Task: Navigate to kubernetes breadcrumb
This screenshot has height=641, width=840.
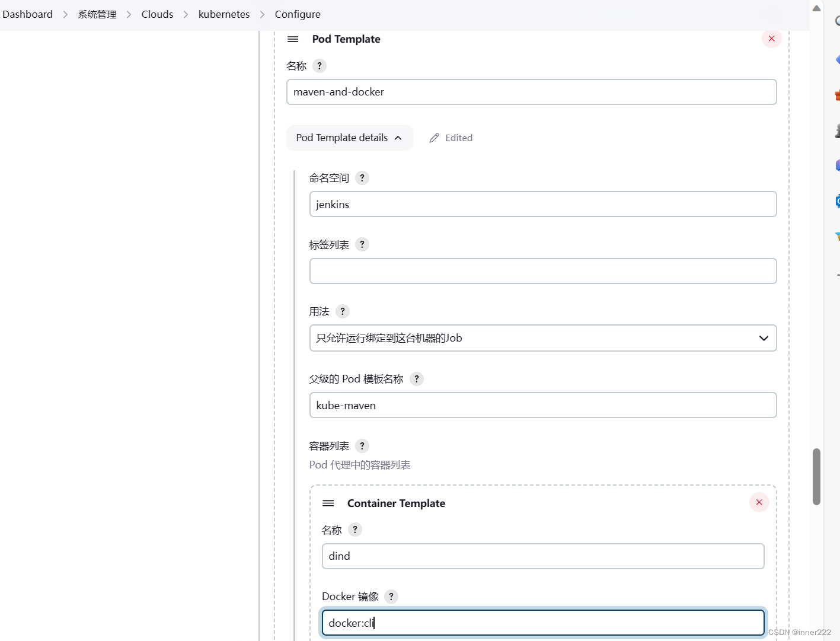Action: [x=224, y=14]
